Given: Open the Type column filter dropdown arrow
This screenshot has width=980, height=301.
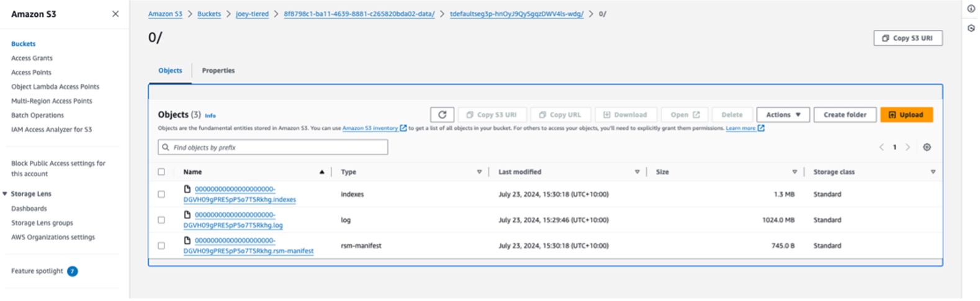Looking at the screenshot, I should coord(479,172).
